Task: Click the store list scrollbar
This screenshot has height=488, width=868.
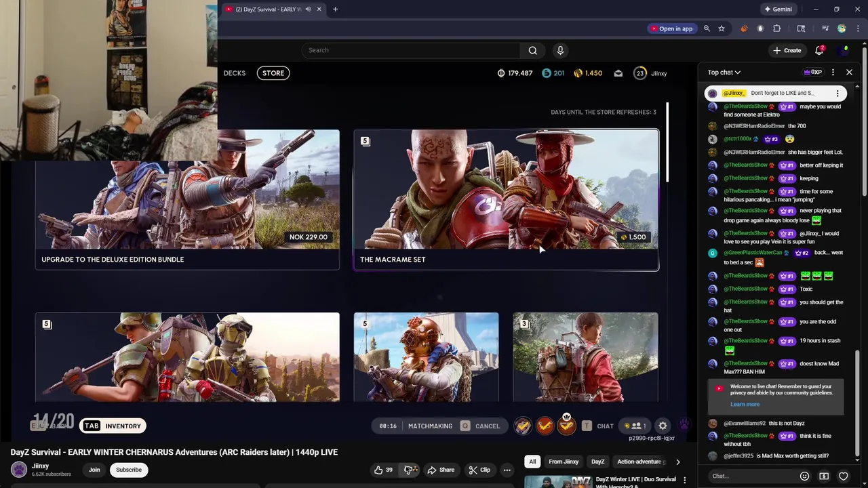Action: pos(668,142)
